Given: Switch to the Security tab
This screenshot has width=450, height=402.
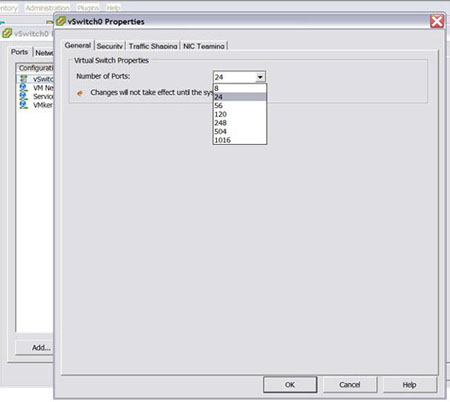Looking at the screenshot, I should (110, 46).
